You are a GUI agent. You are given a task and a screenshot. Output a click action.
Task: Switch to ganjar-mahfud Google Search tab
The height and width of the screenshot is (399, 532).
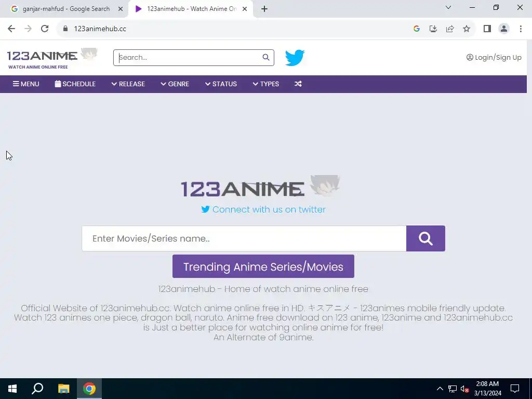(66, 9)
